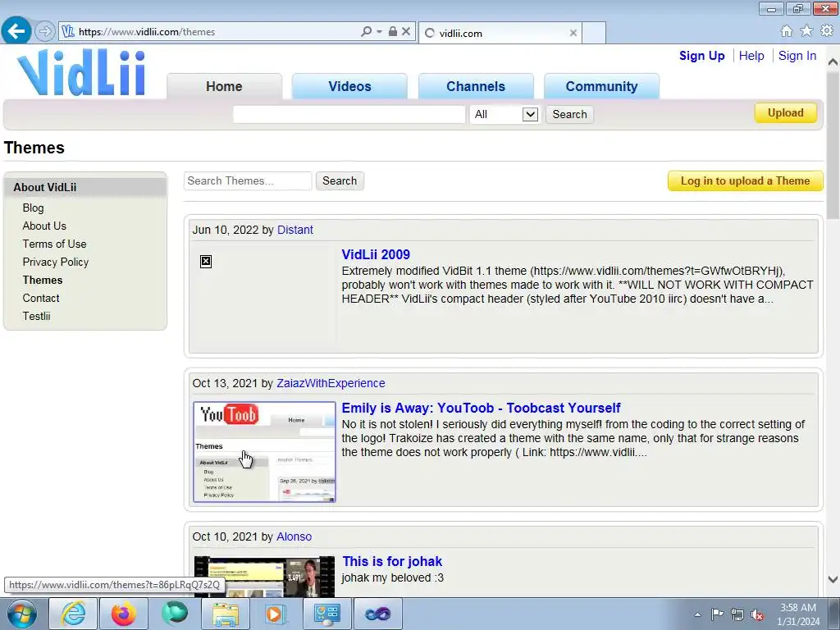Open Internet Explorer from the taskbar
The image size is (840, 630).
(x=73, y=614)
